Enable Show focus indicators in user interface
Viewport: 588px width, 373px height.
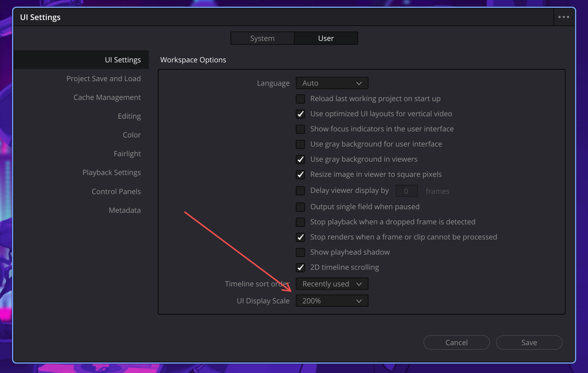300,129
